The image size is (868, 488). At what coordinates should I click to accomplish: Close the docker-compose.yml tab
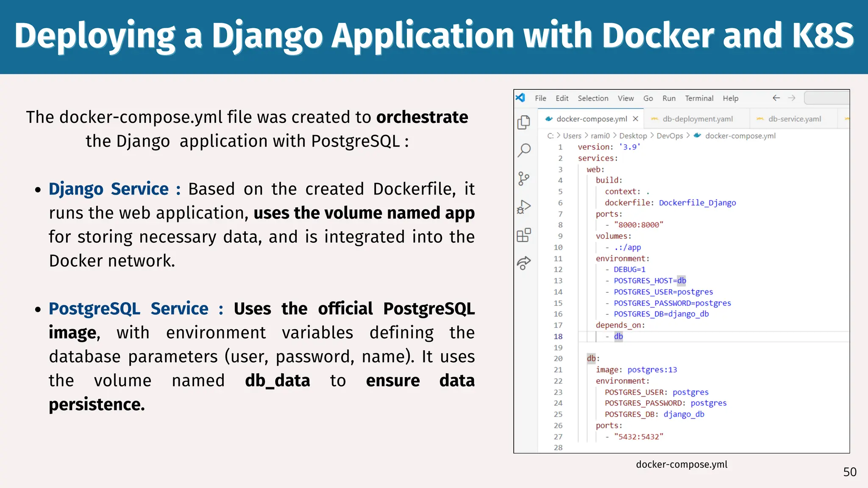tap(635, 119)
